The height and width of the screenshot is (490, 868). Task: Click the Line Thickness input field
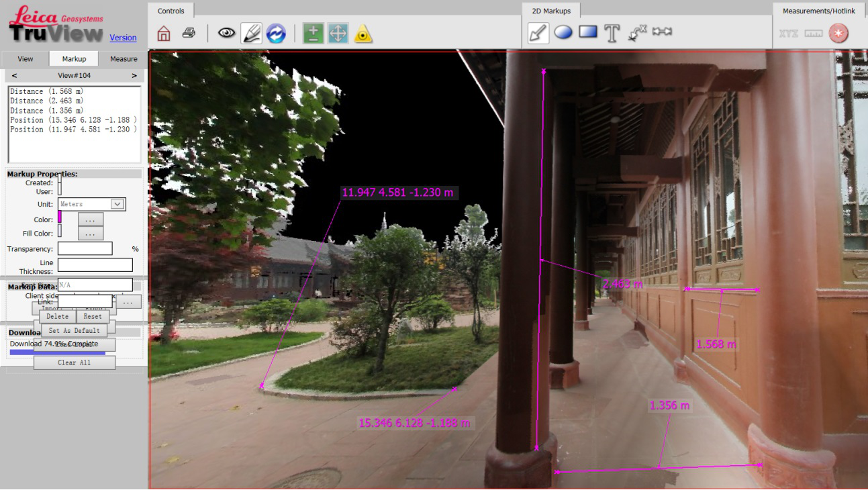[95, 264]
